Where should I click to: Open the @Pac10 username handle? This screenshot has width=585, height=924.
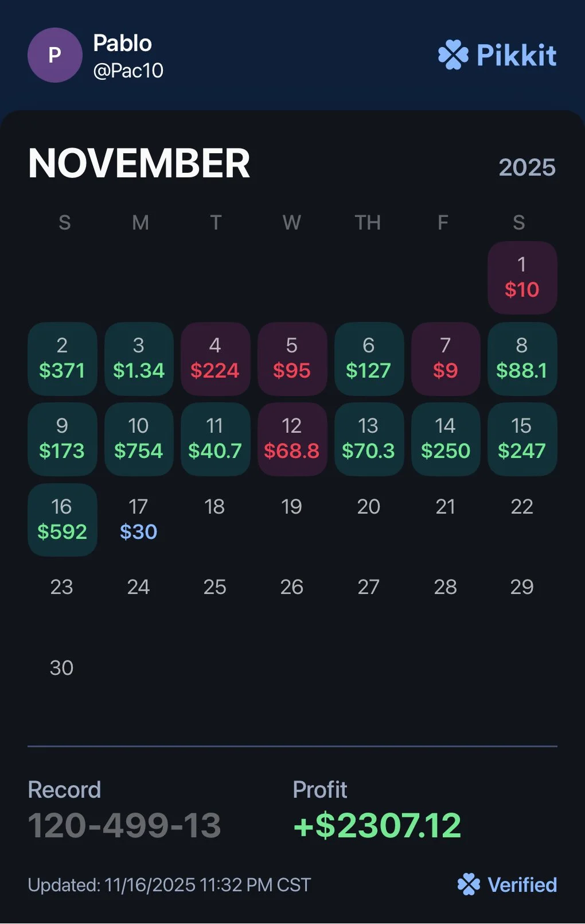click(128, 71)
